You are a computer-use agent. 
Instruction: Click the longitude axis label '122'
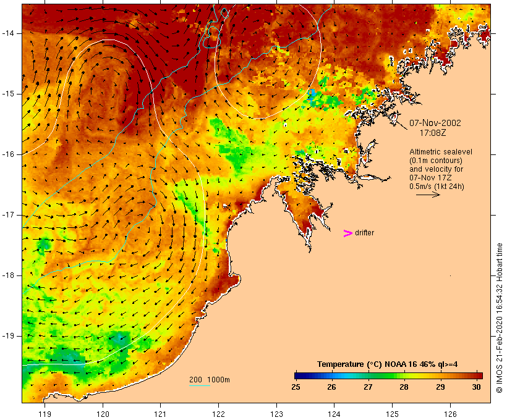[x=219, y=414]
